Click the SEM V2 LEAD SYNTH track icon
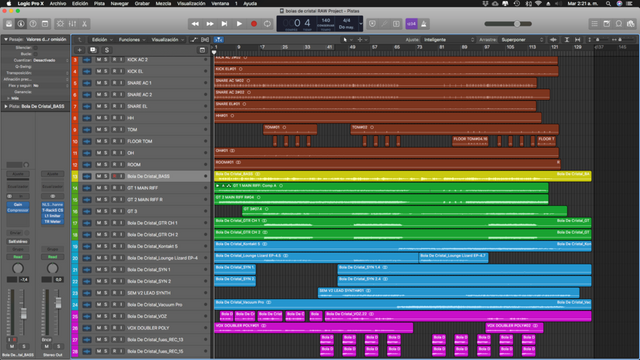 [x=87, y=293]
